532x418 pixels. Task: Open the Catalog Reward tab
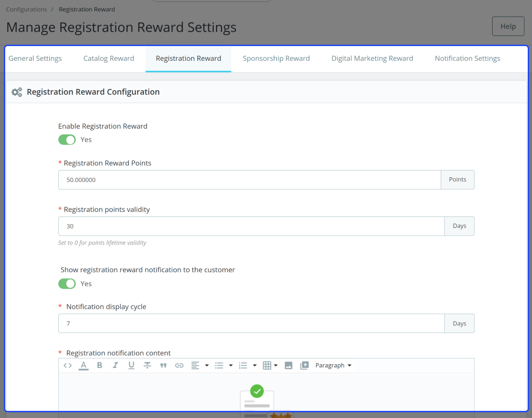coord(109,58)
